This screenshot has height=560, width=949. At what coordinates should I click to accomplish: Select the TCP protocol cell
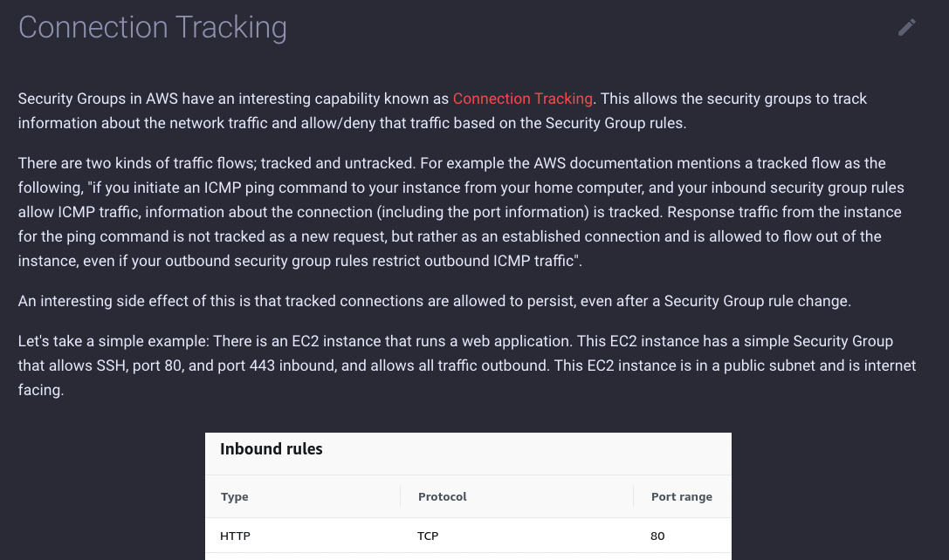(427, 536)
